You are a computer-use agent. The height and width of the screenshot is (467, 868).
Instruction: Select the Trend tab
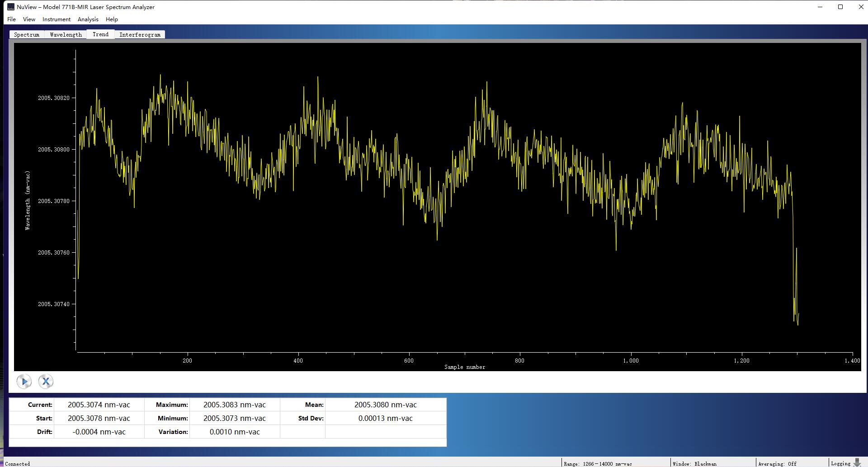pos(100,34)
